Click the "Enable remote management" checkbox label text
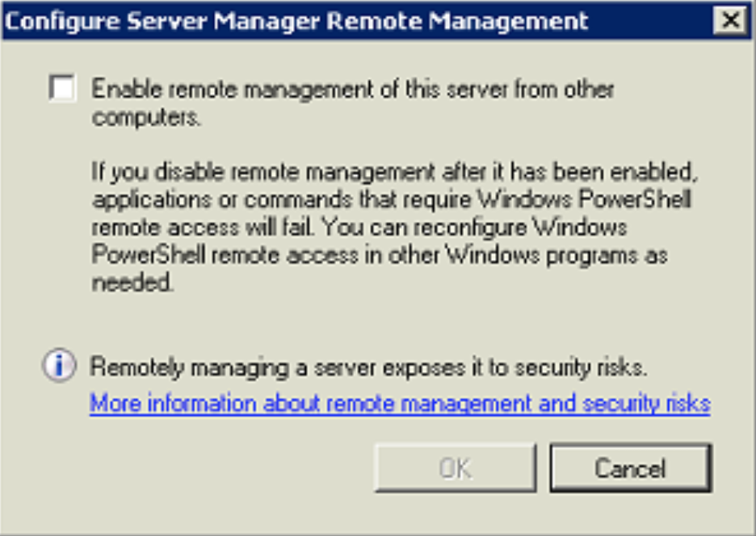 click(353, 89)
